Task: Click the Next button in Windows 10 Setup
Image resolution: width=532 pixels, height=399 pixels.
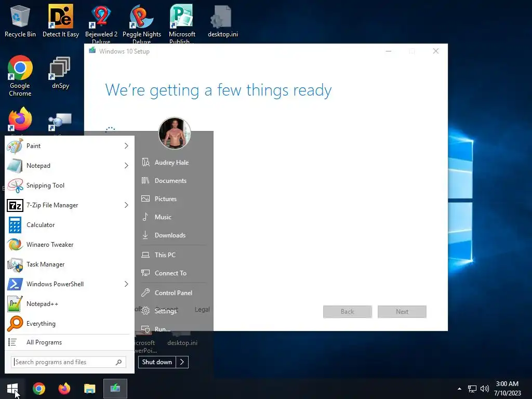Action: click(402, 312)
